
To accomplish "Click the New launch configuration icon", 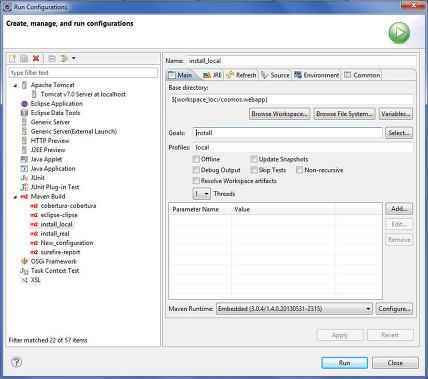I will tap(13, 59).
